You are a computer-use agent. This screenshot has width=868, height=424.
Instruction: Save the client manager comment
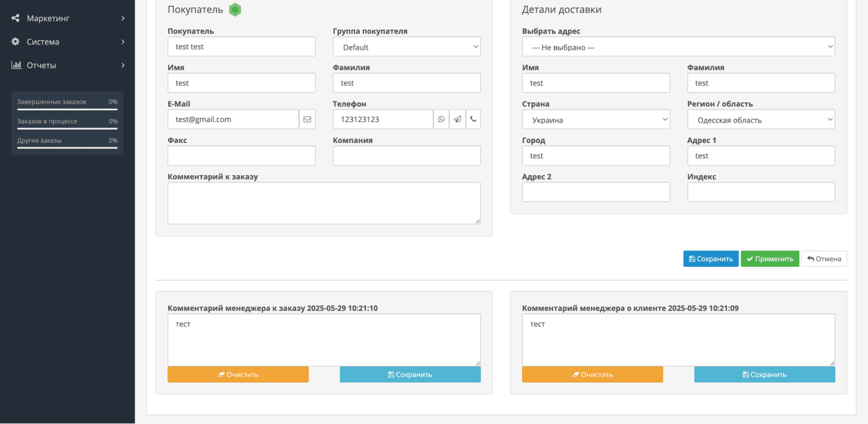pos(764,375)
